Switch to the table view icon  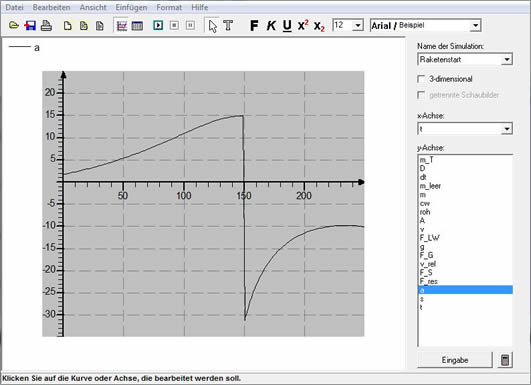[137, 26]
